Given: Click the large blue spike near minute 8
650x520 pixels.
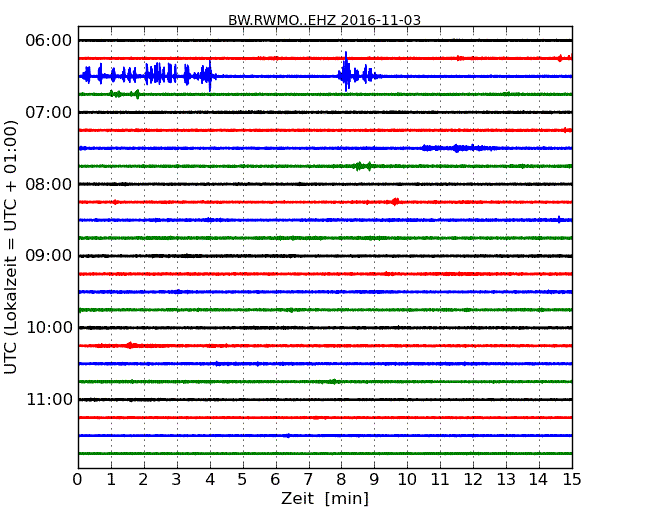Looking at the screenshot, I should (x=346, y=71).
